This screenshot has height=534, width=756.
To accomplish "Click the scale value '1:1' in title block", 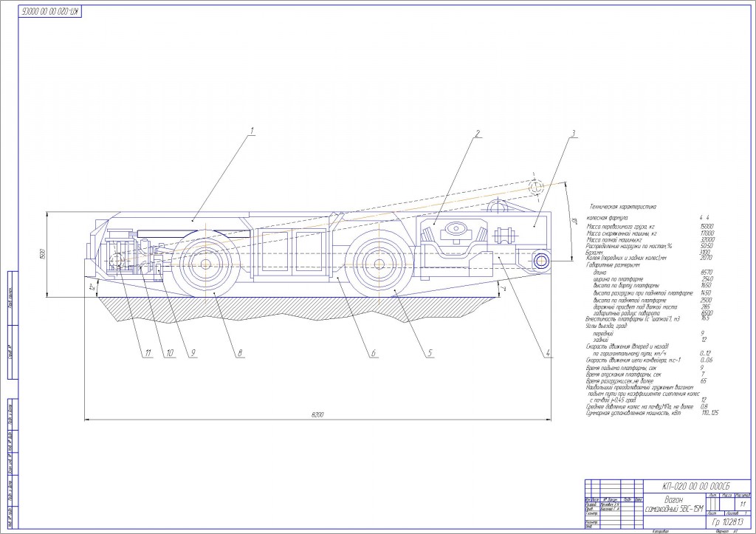I will (x=743, y=504).
